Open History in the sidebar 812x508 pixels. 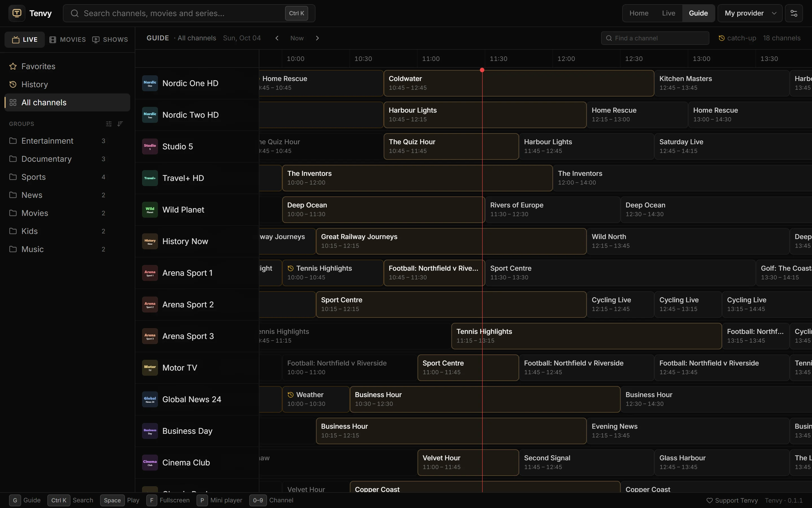point(67,84)
